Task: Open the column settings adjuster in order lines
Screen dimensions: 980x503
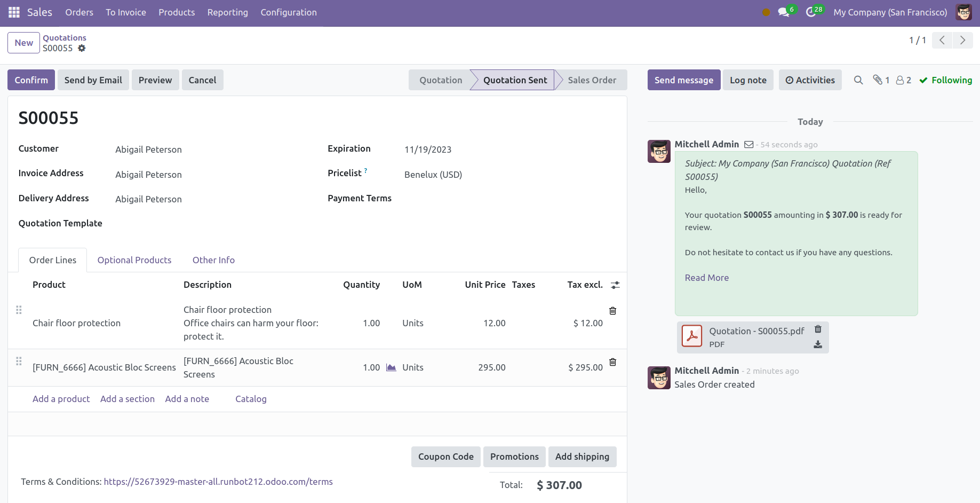Action: tap(615, 285)
